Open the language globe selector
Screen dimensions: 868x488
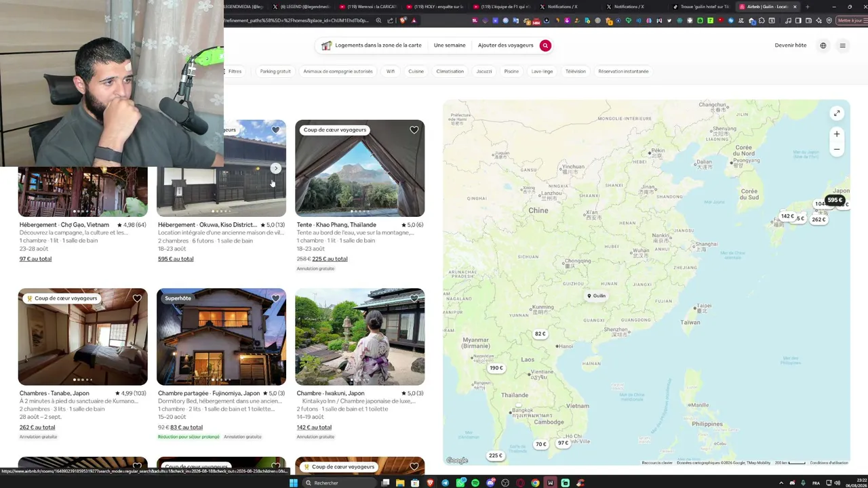click(823, 45)
